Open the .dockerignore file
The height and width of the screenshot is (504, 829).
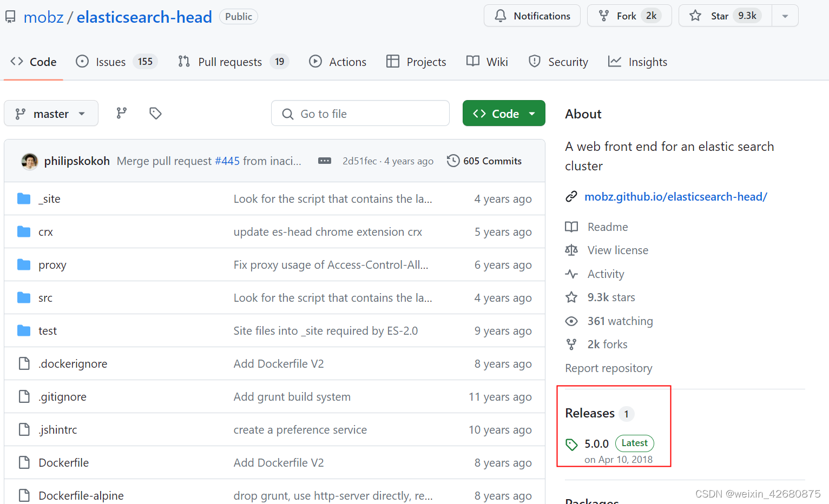pyautogui.click(x=73, y=364)
